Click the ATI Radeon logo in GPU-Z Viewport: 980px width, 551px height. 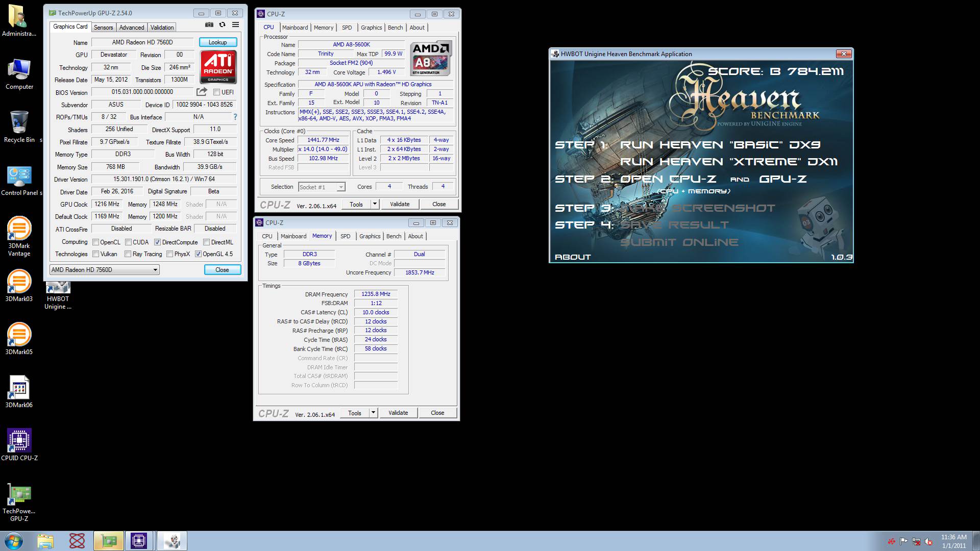[x=218, y=66]
